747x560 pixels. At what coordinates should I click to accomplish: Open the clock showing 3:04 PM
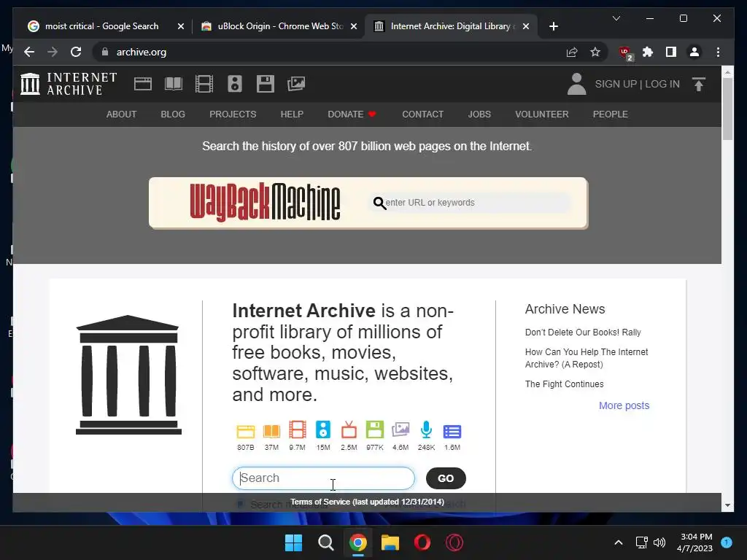click(x=695, y=542)
